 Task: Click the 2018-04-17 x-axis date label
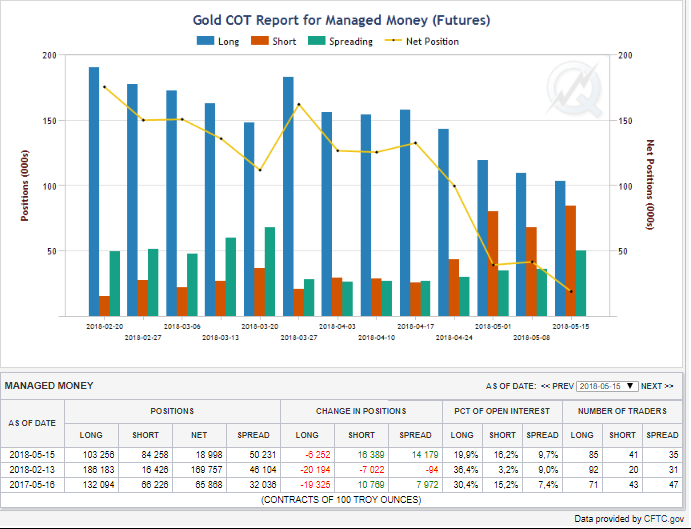tap(416, 327)
